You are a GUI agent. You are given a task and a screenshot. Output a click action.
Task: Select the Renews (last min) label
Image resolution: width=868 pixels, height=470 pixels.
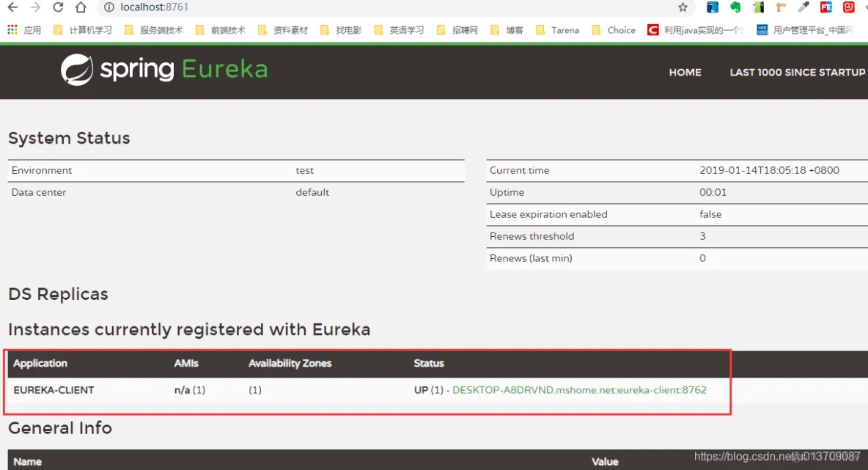531,258
